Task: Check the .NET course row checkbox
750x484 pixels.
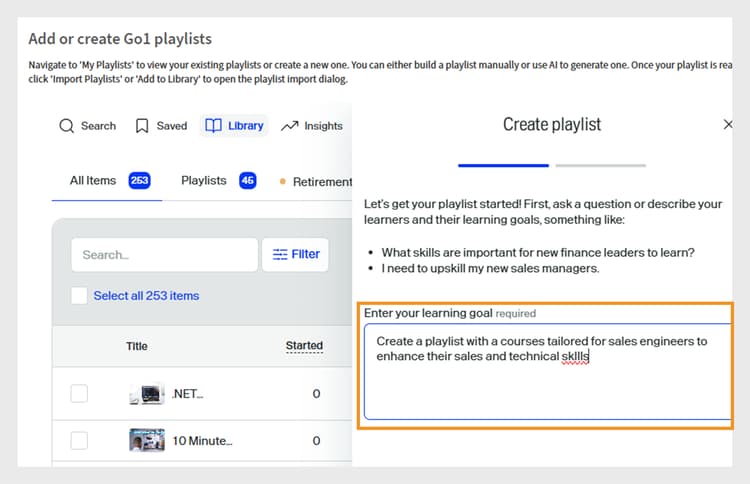Action: point(79,394)
